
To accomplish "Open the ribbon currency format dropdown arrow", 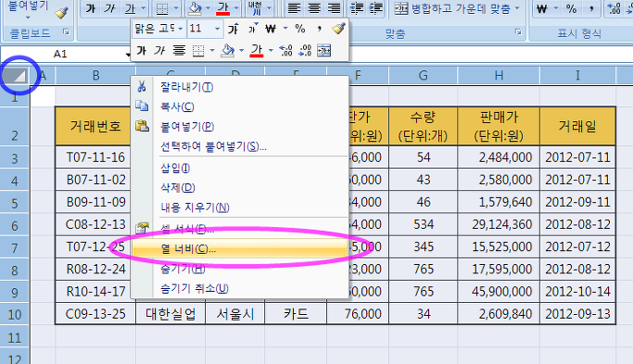I will 555,8.
